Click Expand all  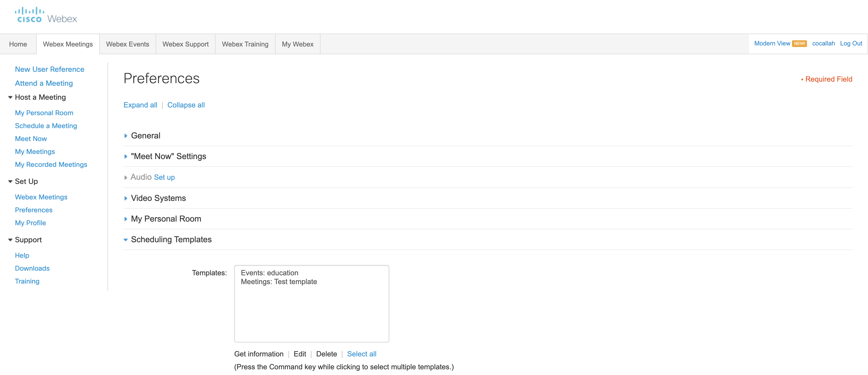pos(140,105)
